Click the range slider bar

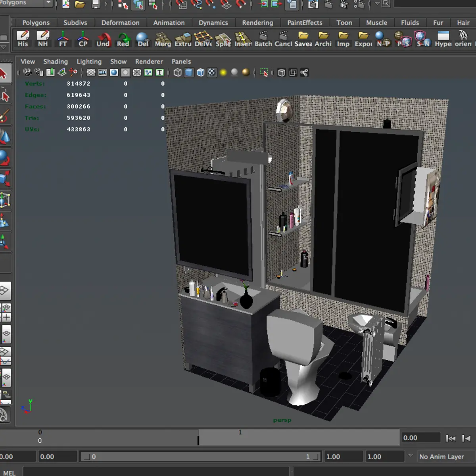[200, 457]
